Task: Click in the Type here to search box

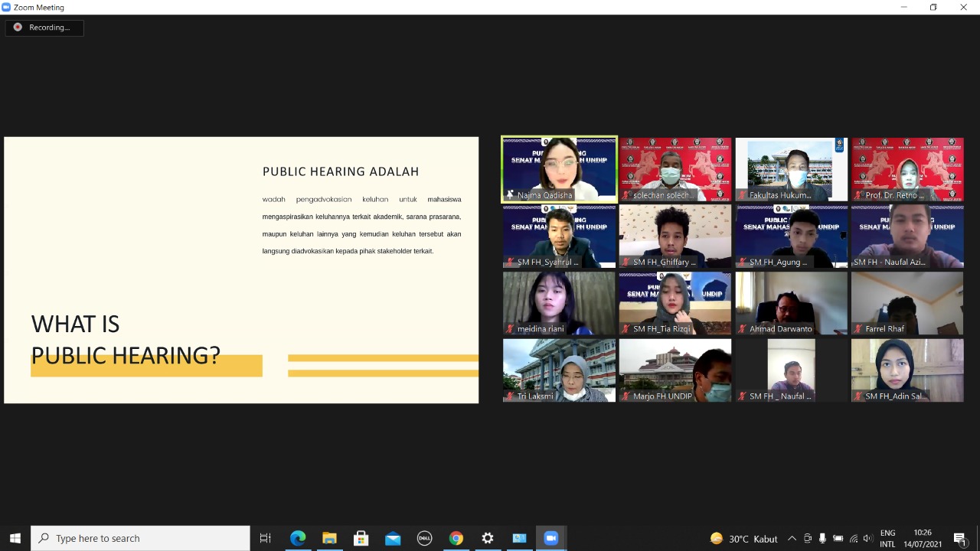Action: click(140, 538)
